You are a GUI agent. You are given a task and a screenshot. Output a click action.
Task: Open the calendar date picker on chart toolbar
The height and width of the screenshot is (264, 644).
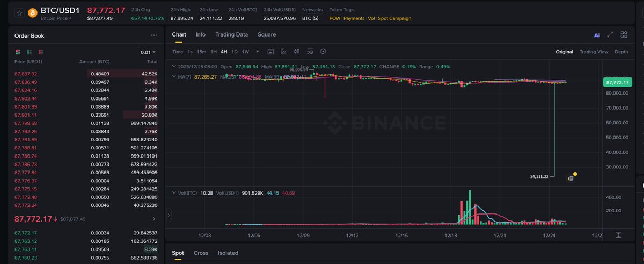270,52
